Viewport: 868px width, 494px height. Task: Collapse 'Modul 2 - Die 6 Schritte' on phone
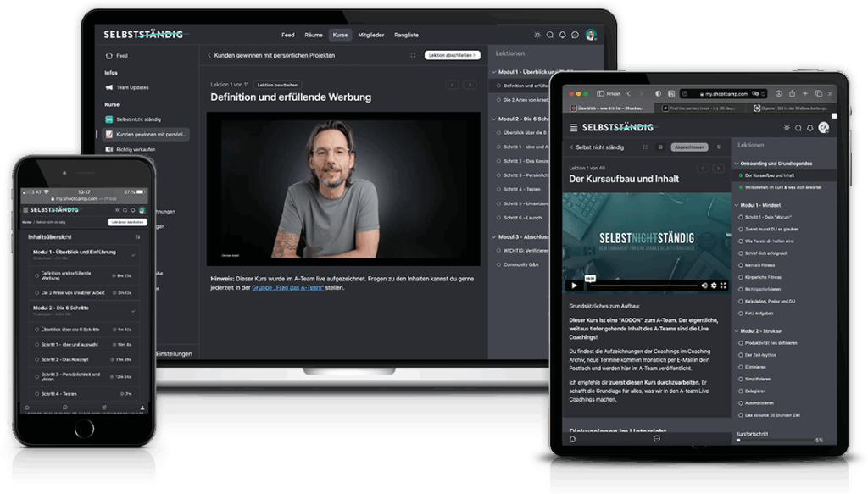pos(134,312)
